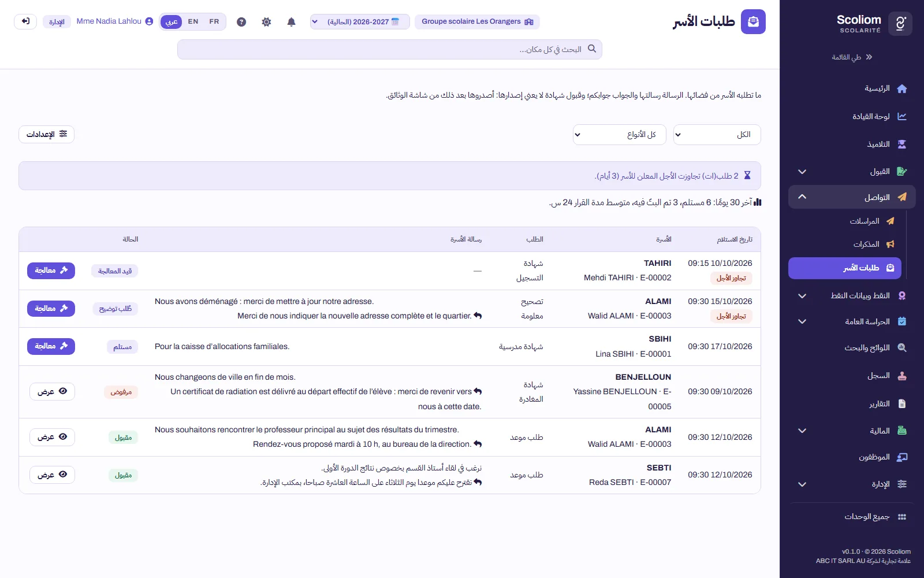This screenshot has width=924, height=578.
Task: Select عربي language option
Action: coord(172,22)
